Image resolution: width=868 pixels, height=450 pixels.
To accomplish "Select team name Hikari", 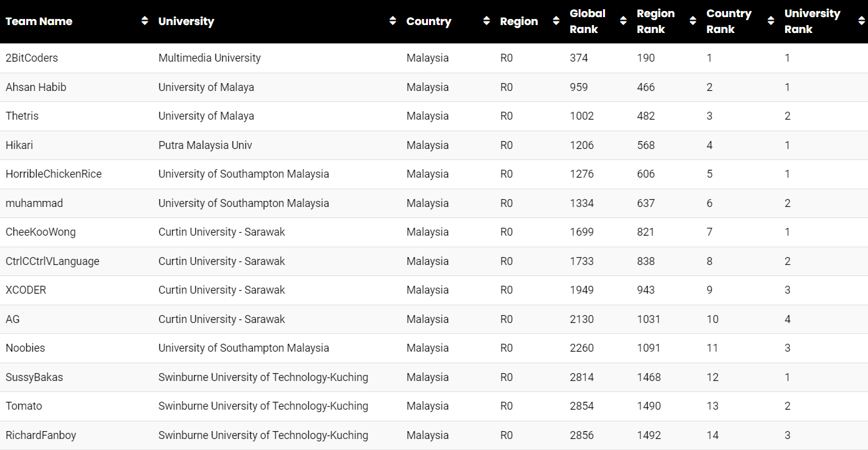I will click(20, 145).
